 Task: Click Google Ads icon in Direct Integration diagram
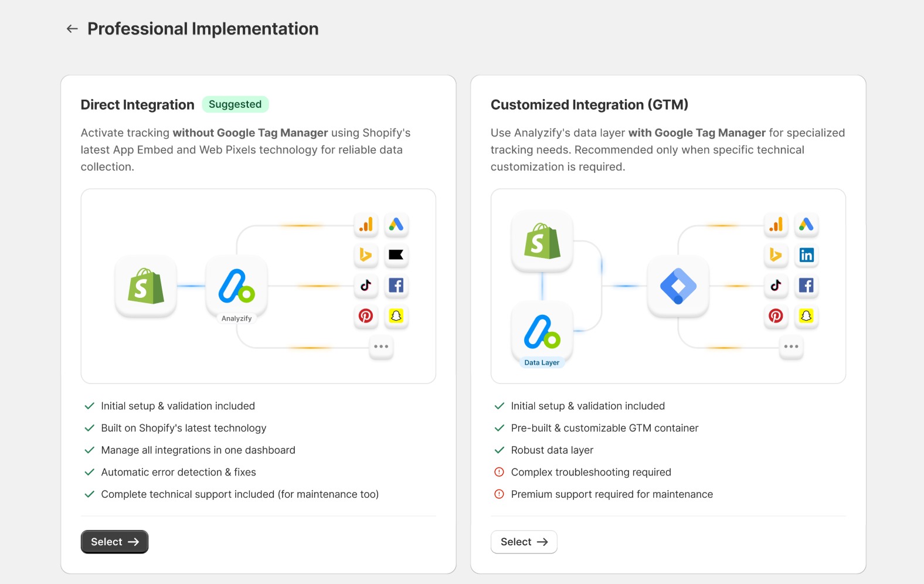point(396,225)
